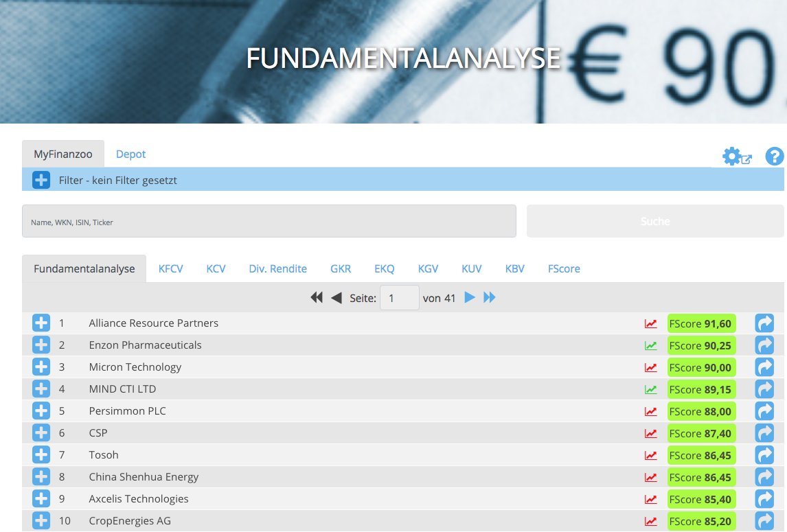The image size is (787, 532).
Task: Click the FScore 88,00 badge
Action: click(x=701, y=412)
